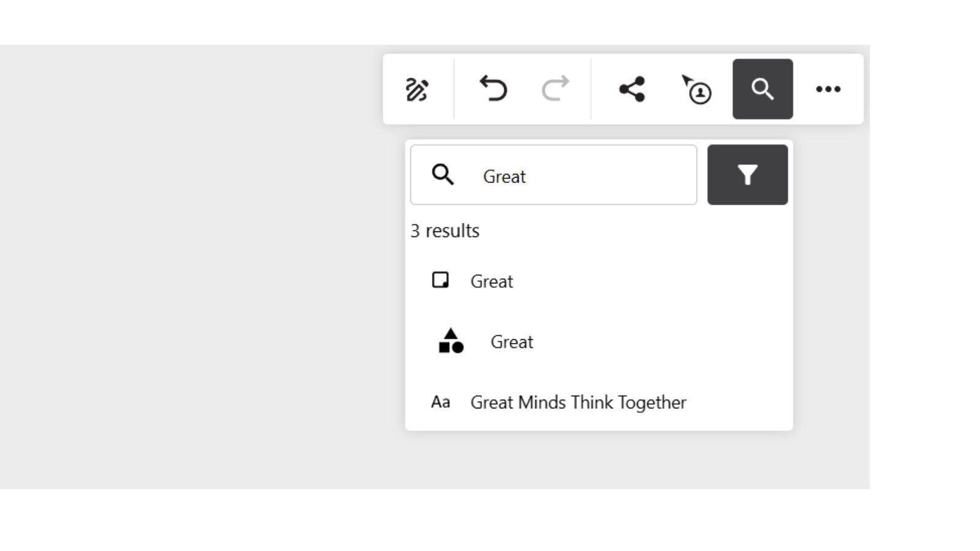Viewport: 980px width, 551px height.
Task: Click the sticky note icon in results
Action: pos(440,280)
